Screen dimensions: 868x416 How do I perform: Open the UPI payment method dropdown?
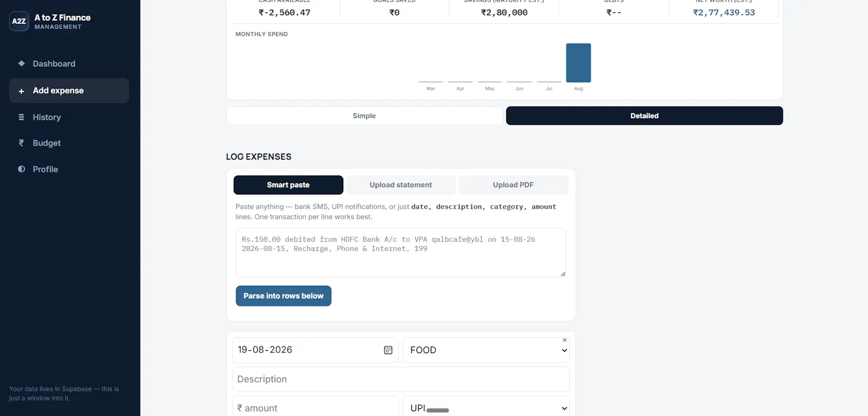click(486, 408)
